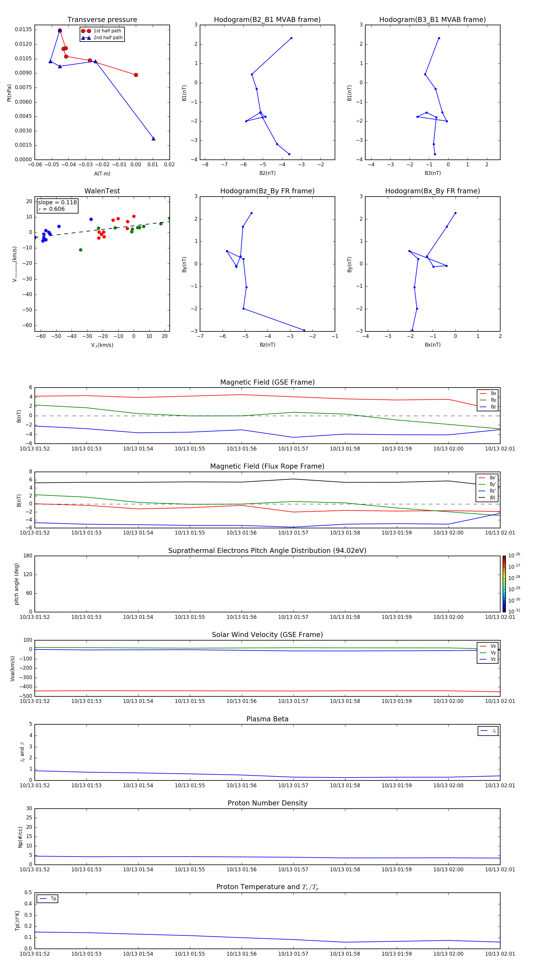Click the 0.0135 tick on transverse pressure

[x=23, y=30]
